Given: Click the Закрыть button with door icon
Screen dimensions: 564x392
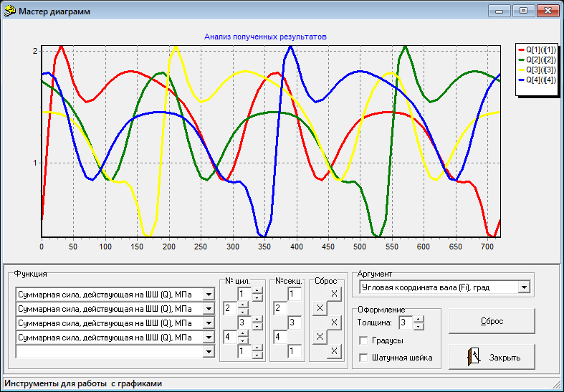Looking at the screenshot, I should click(492, 357).
